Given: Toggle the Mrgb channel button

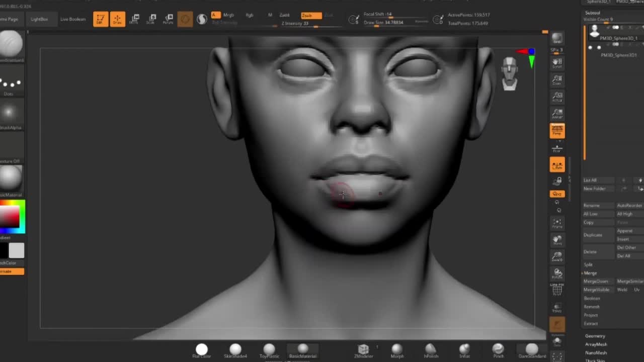Looking at the screenshot, I should pos(228,15).
